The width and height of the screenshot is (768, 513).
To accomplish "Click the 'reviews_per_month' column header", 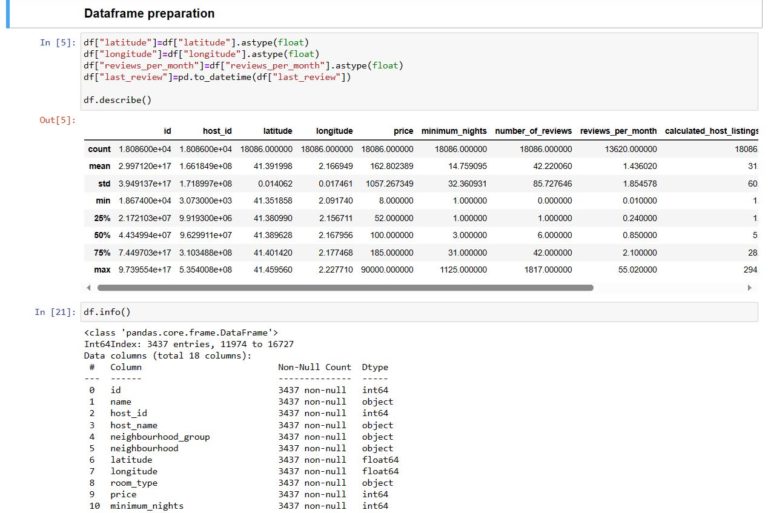I will pos(618,131).
